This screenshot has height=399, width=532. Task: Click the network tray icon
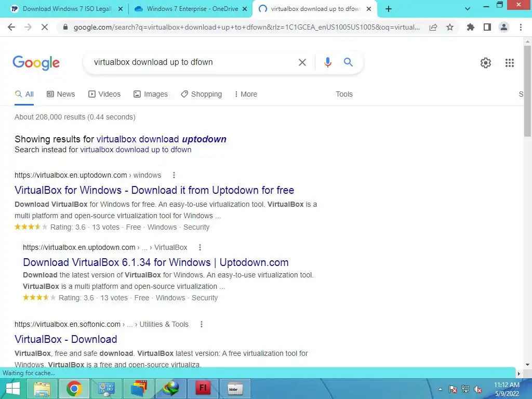coord(465,390)
